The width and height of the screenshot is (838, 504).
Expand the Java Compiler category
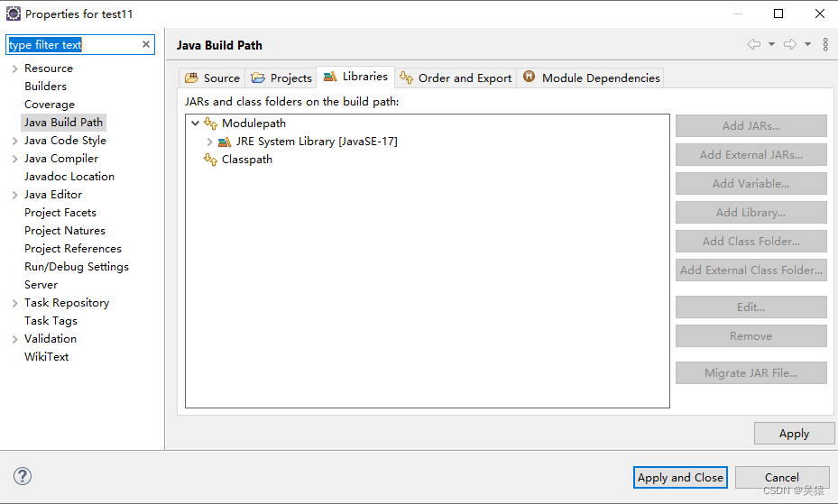click(x=15, y=159)
